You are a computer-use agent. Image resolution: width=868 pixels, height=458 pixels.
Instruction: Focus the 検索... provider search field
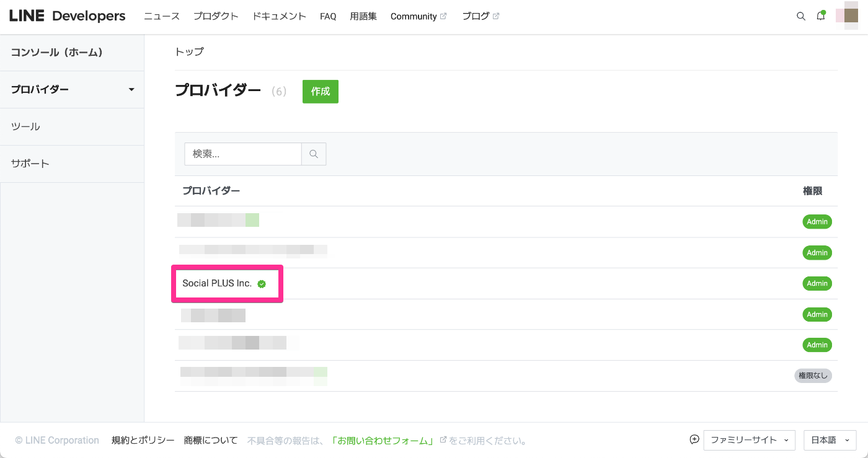click(x=243, y=154)
